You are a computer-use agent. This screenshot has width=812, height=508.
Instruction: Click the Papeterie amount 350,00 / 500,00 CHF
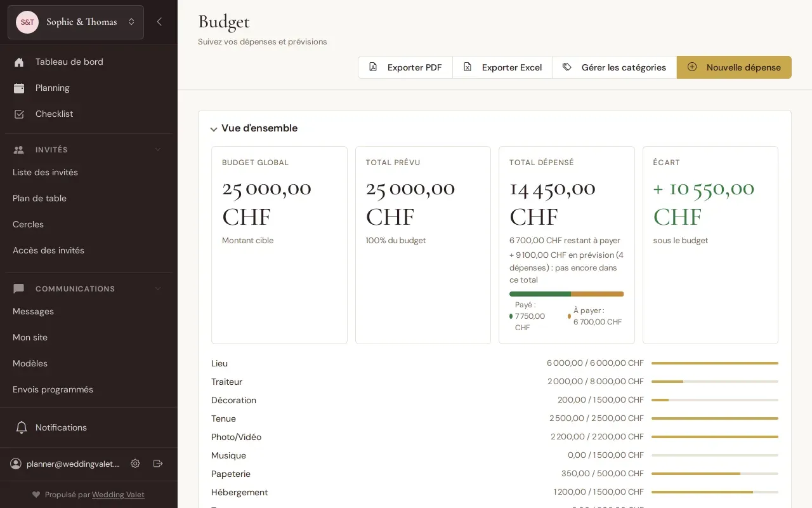[603, 474]
